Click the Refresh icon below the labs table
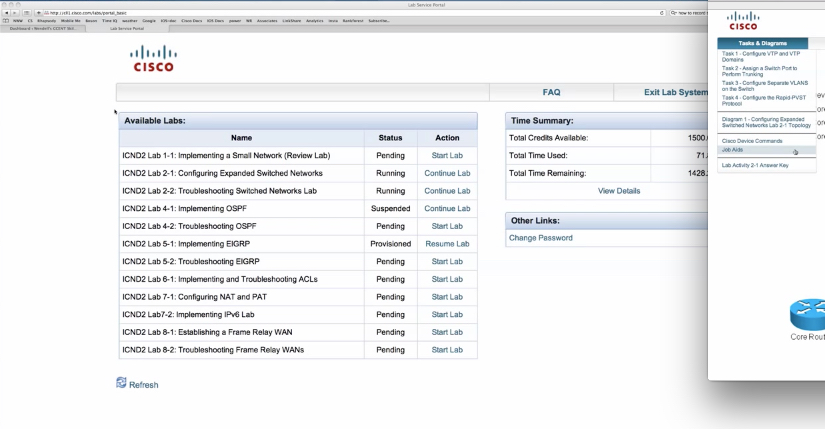 [x=122, y=384]
